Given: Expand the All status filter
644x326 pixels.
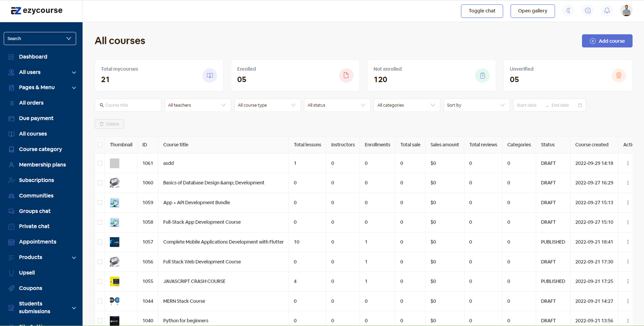Looking at the screenshot, I should click(x=336, y=105).
